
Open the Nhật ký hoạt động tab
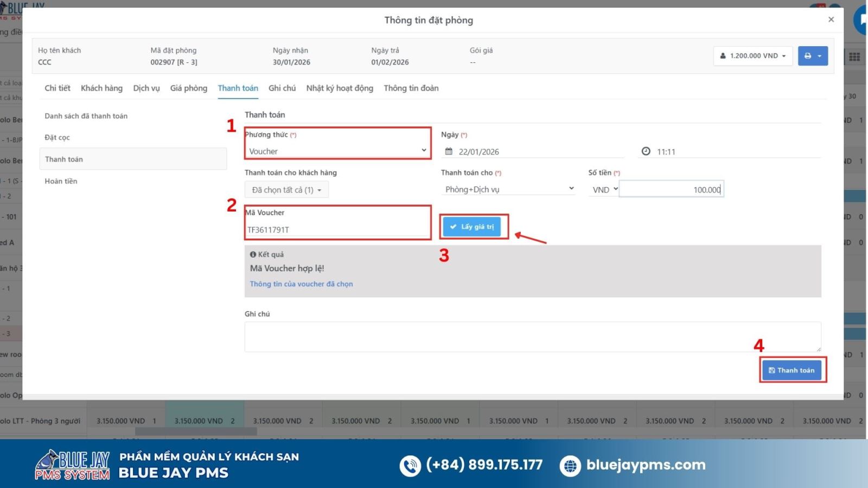click(340, 88)
